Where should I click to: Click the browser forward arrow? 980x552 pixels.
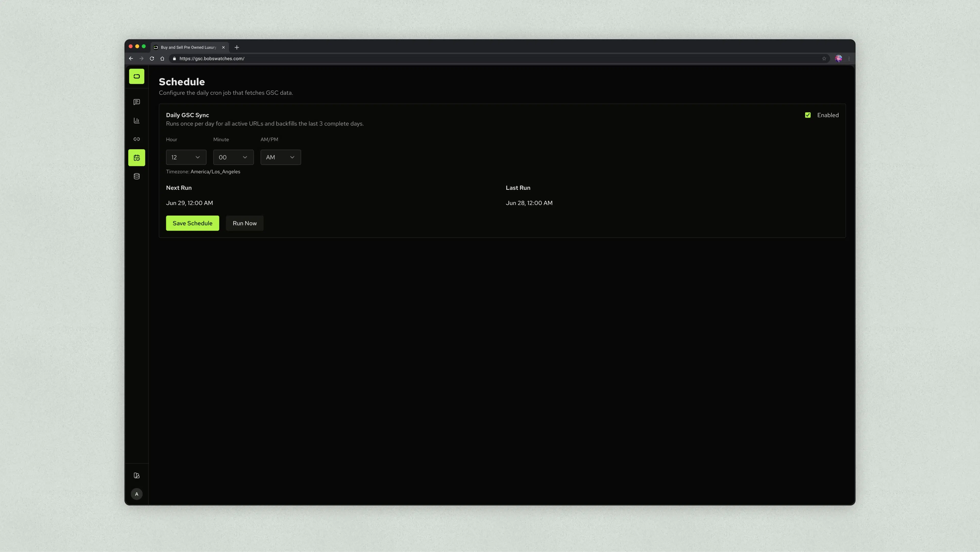point(142,59)
